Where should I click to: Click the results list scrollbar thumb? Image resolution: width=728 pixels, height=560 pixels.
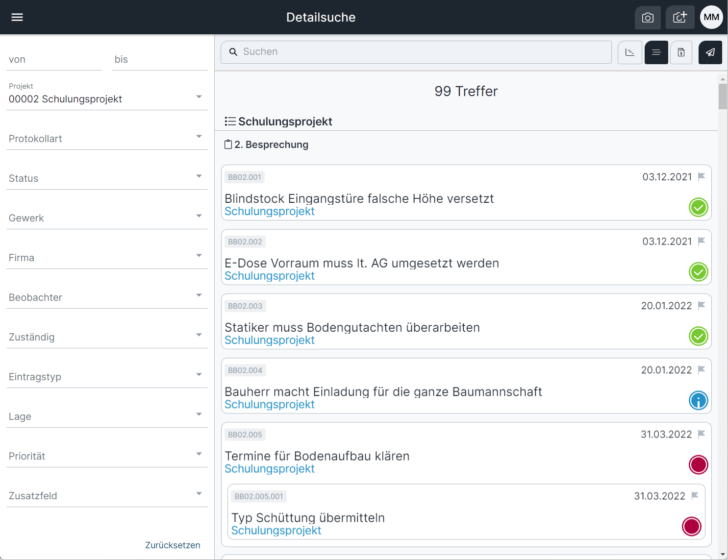pos(723,97)
